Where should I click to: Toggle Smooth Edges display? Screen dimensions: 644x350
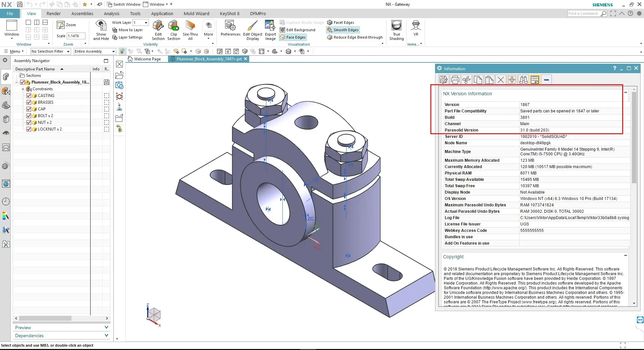[343, 30]
